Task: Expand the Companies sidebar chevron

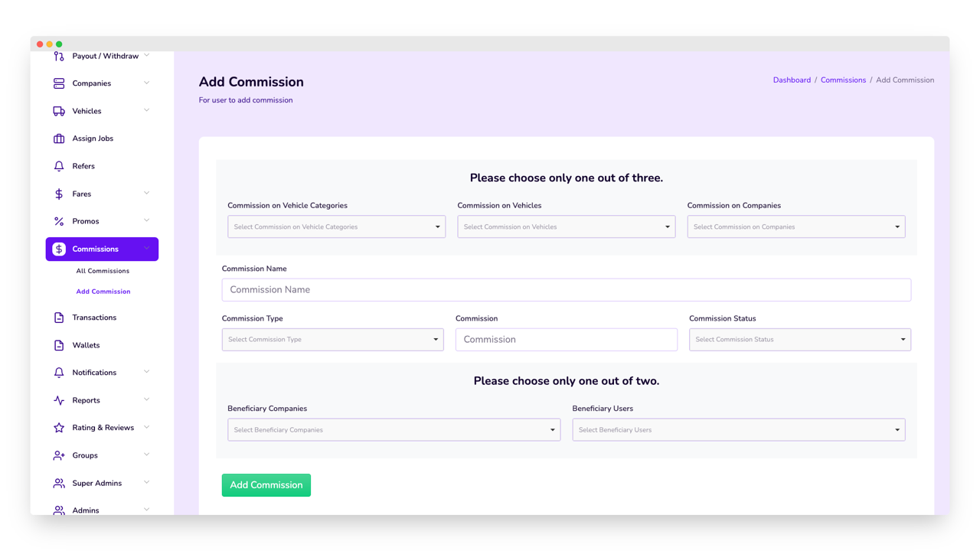Action: coord(146,83)
